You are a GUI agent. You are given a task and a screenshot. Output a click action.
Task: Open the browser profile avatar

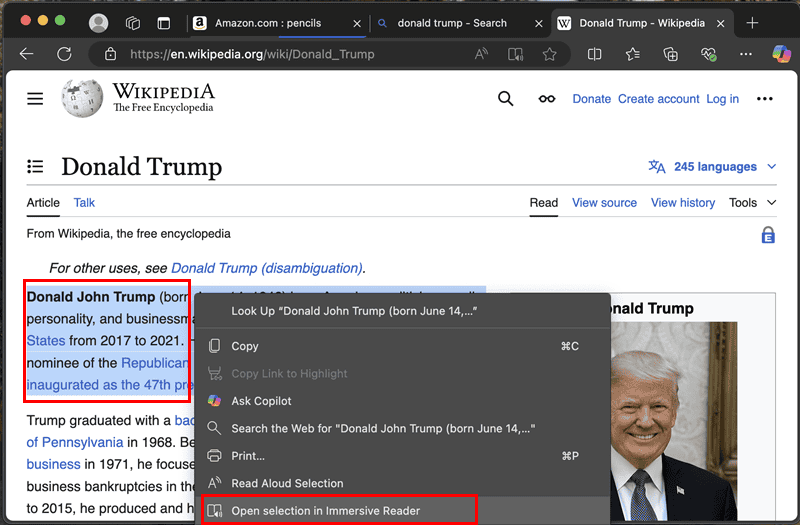click(98, 23)
